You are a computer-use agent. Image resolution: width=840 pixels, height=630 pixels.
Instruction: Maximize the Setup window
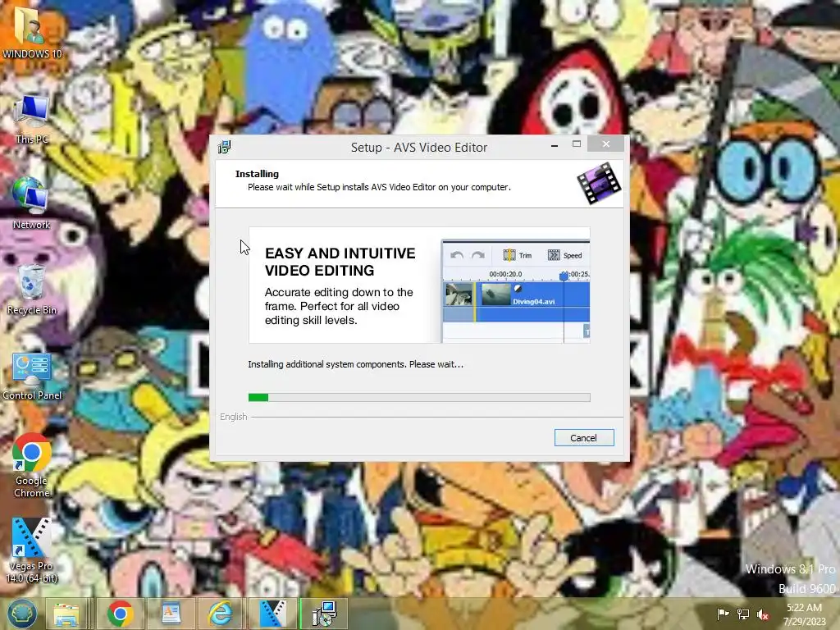pyautogui.click(x=577, y=144)
